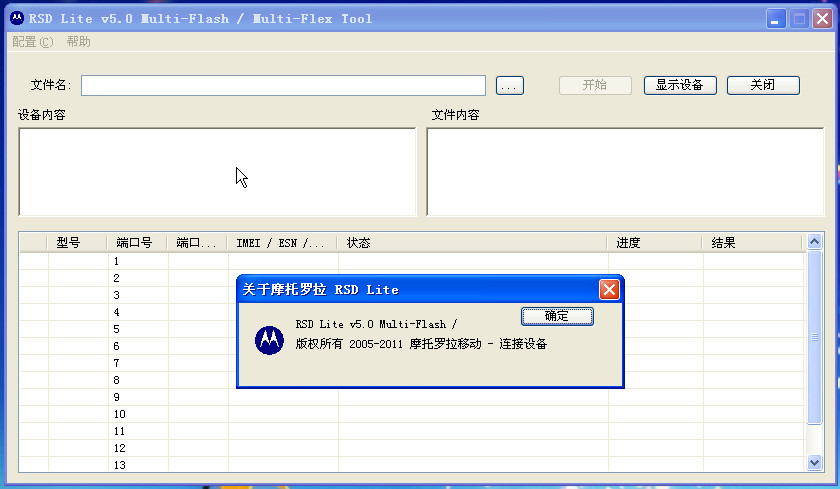Click the 开始 button

595,85
